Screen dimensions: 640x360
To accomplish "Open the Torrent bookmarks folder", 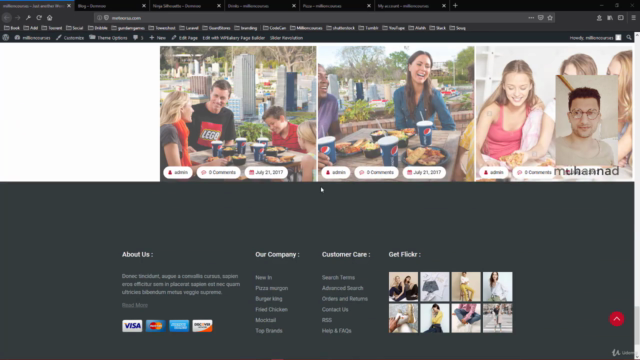I will pyautogui.click(x=52, y=28).
